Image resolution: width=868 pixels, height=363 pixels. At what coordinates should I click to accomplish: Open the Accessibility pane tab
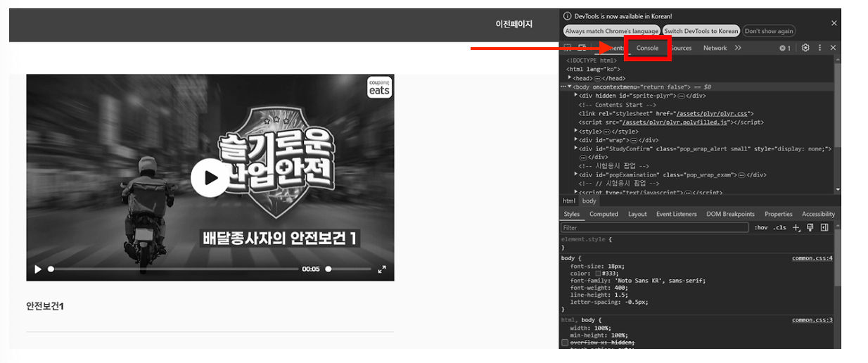tap(819, 214)
